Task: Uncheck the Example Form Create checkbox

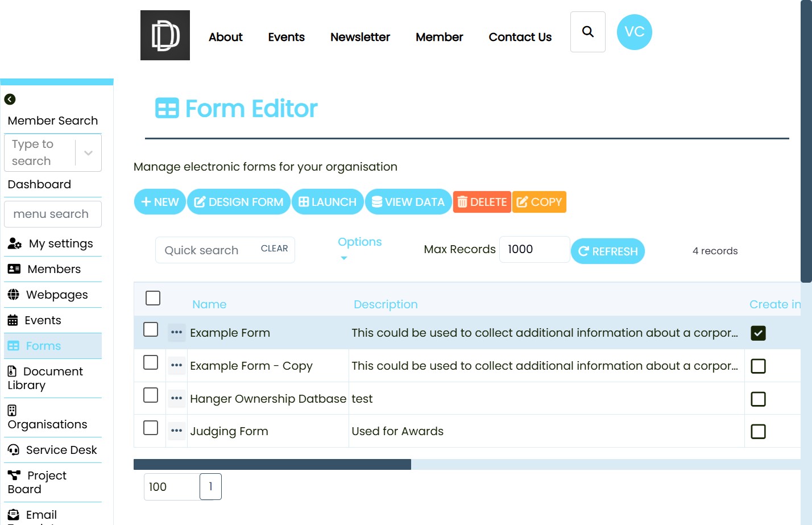Action: coord(758,333)
